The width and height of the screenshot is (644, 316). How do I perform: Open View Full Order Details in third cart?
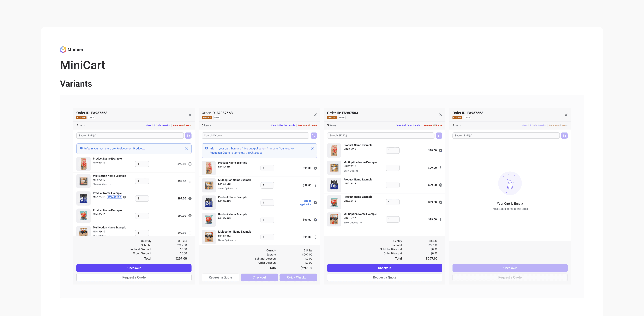coord(408,125)
